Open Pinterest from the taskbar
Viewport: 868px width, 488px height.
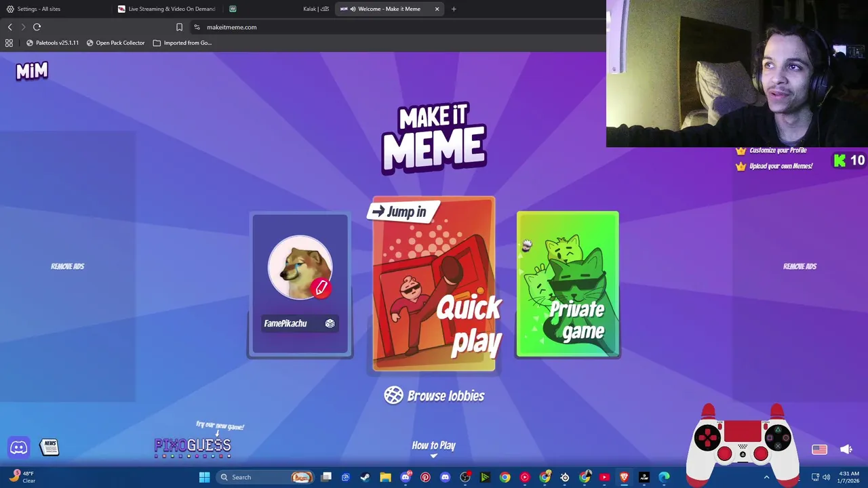tap(425, 477)
